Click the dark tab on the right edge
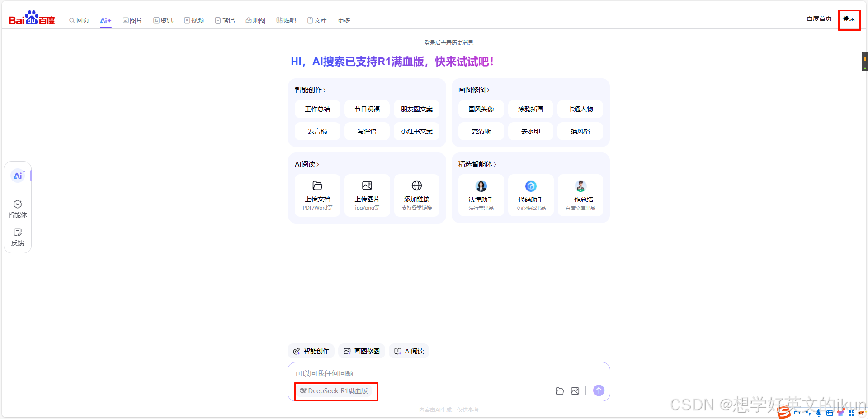868x419 pixels. 864,62
